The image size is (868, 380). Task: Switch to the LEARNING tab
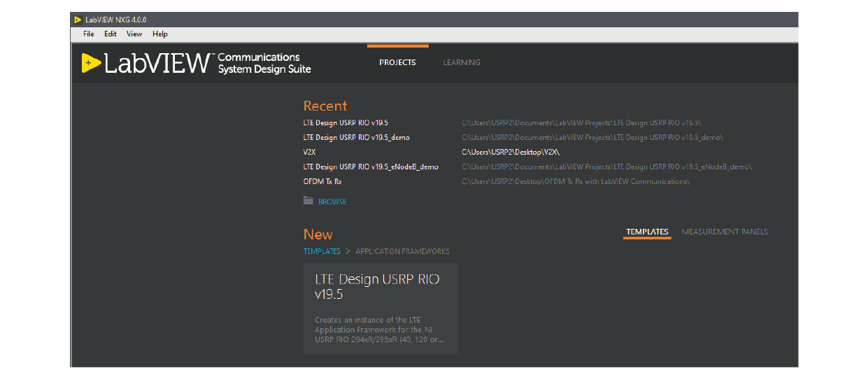click(x=462, y=62)
